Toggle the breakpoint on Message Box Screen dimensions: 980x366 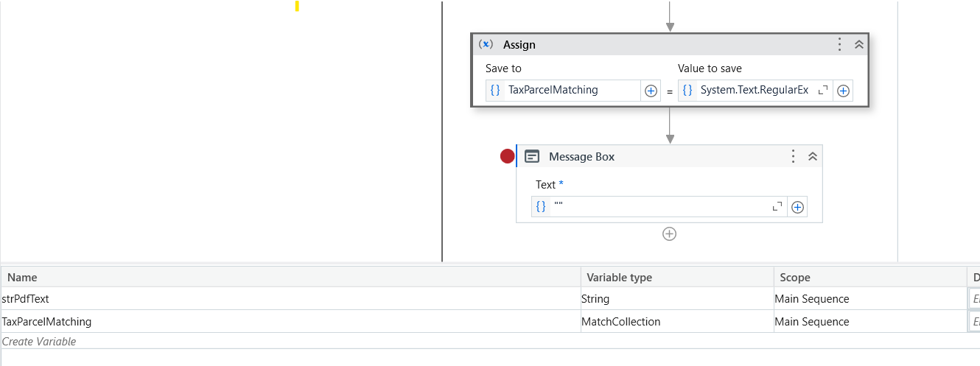[507, 156]
